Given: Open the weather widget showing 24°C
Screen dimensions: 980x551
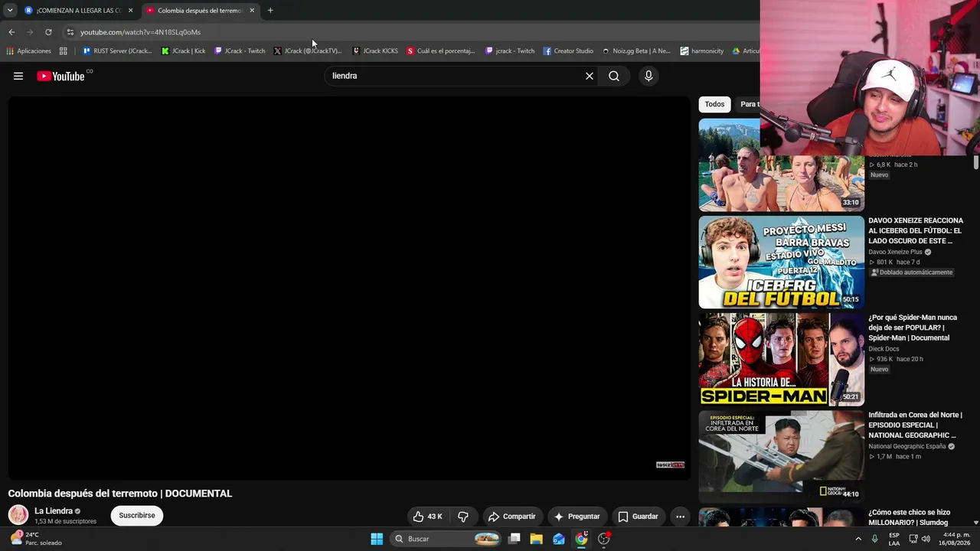Looking at the screenshot, I should click(x=36, y=539).
